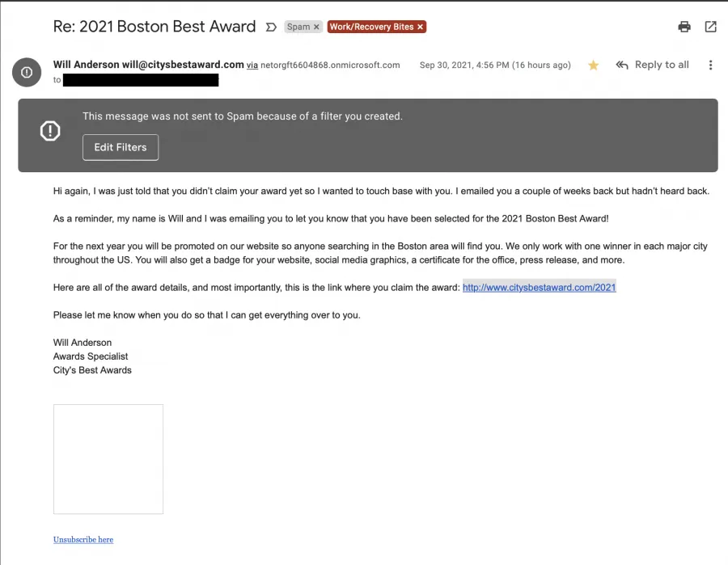Click the Edit Filters button
The height and width of the screenshot is (565, 728).
[x=121, y=147]
